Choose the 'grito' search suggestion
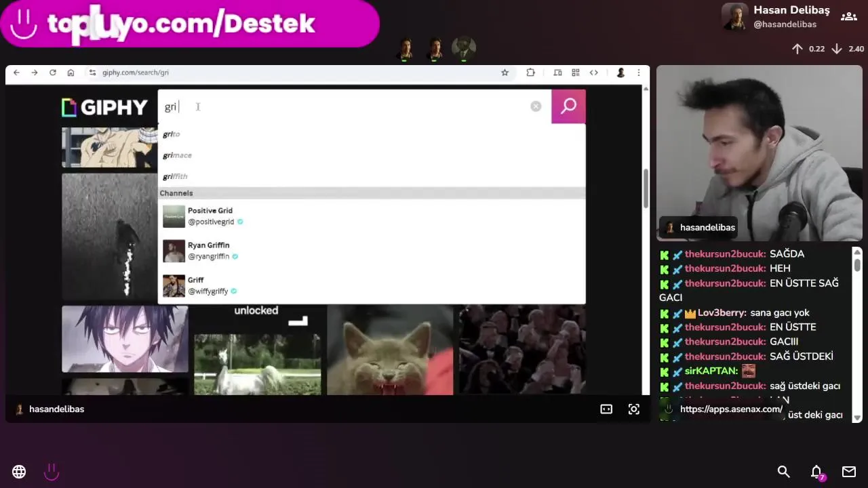The width and height of the screenshot is (868, 488). coord(172,134)
